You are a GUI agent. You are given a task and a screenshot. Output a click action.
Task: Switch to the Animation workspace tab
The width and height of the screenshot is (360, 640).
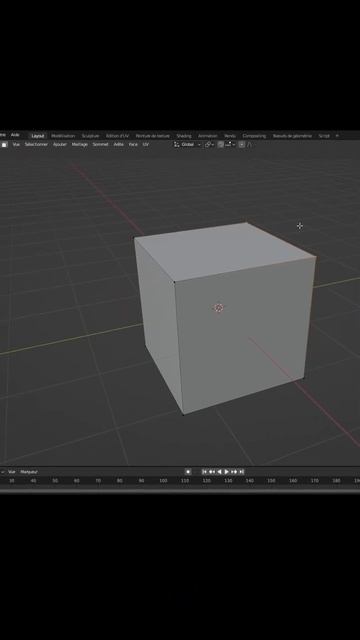click(x=208, y=136)
